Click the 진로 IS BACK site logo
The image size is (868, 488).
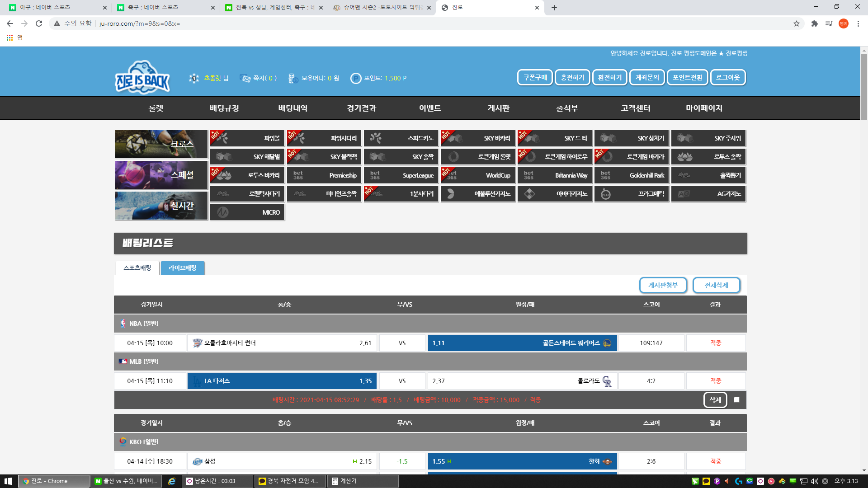pyautogui.click(x=142, y=78)
